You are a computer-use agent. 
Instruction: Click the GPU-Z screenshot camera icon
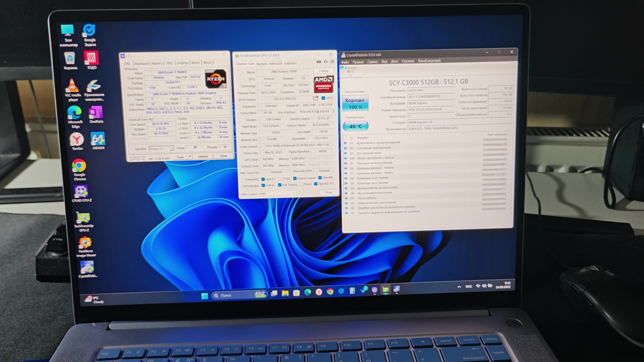click(x=318, y=62)
